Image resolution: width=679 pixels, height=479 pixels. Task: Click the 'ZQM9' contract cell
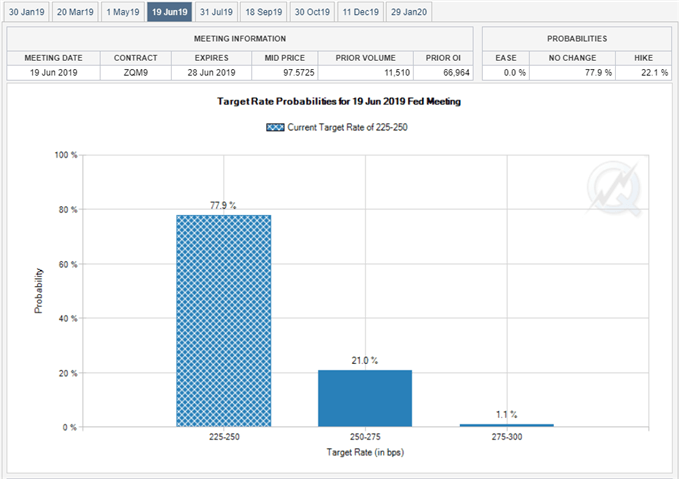click(x=136, y=73)
